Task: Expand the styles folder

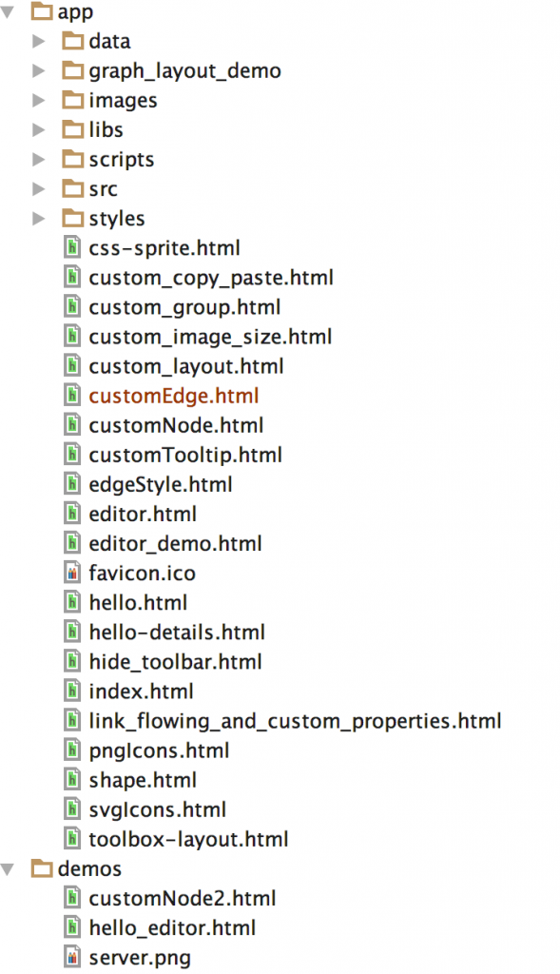Action: [39, 218]
